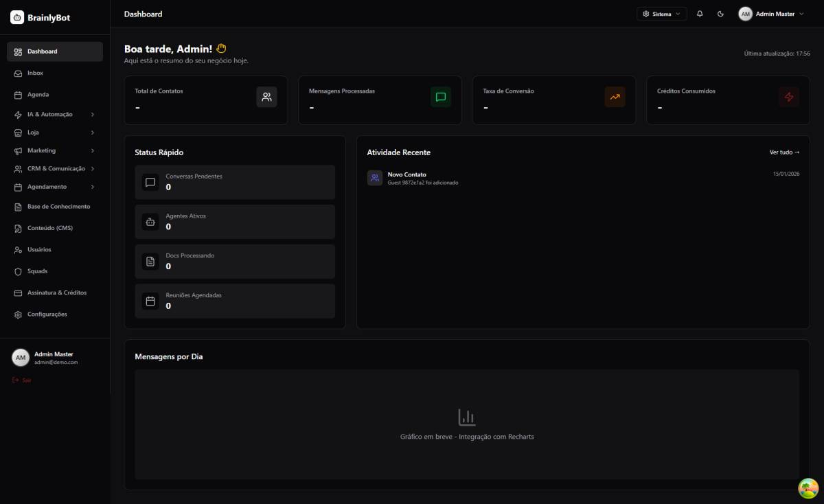Click the Conversas Pendentes message icon
The image size is (824, 504).
pos(150,183)
